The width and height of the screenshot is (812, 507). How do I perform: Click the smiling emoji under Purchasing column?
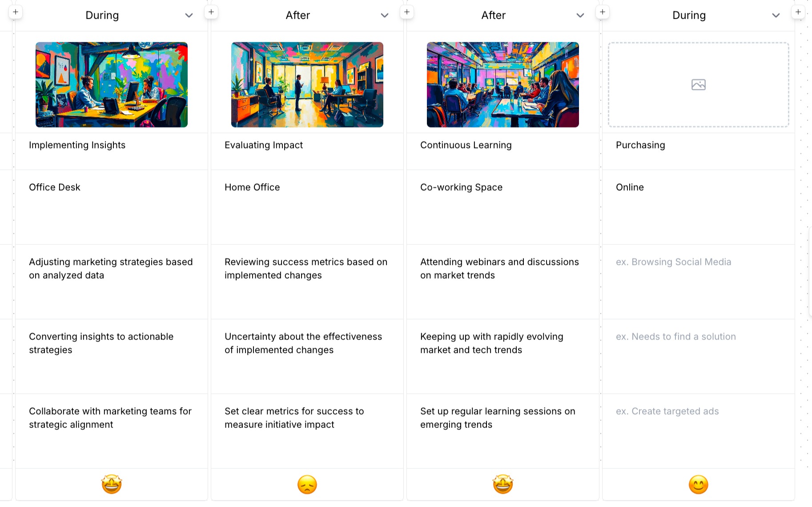point(699,484)
